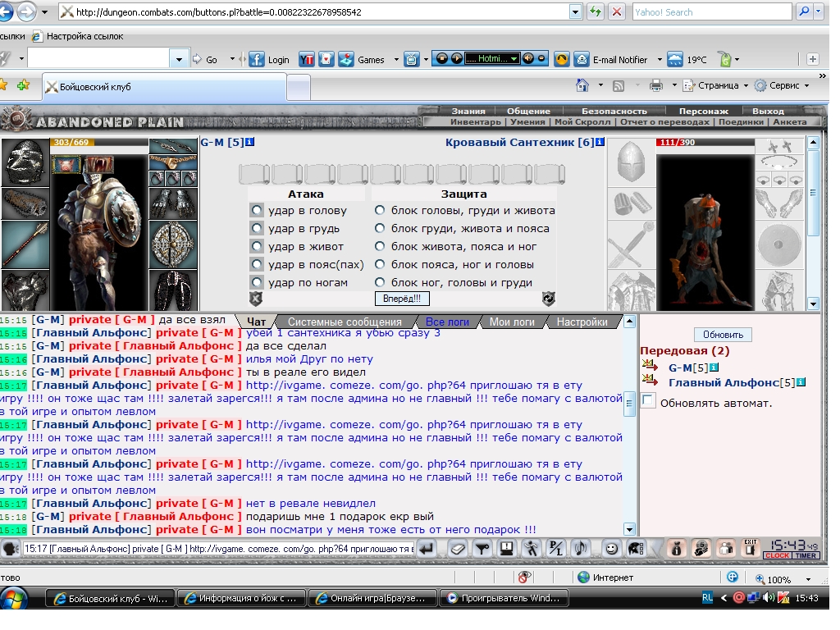Click the eraser clear chat icon
Image resolution: width=840 pixels, height=630 pixels.
(x=458, y=549)
